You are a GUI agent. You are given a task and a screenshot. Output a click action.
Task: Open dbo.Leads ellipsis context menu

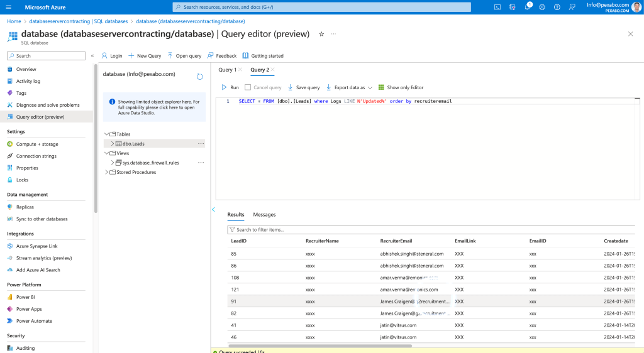[x=201, y=143]
